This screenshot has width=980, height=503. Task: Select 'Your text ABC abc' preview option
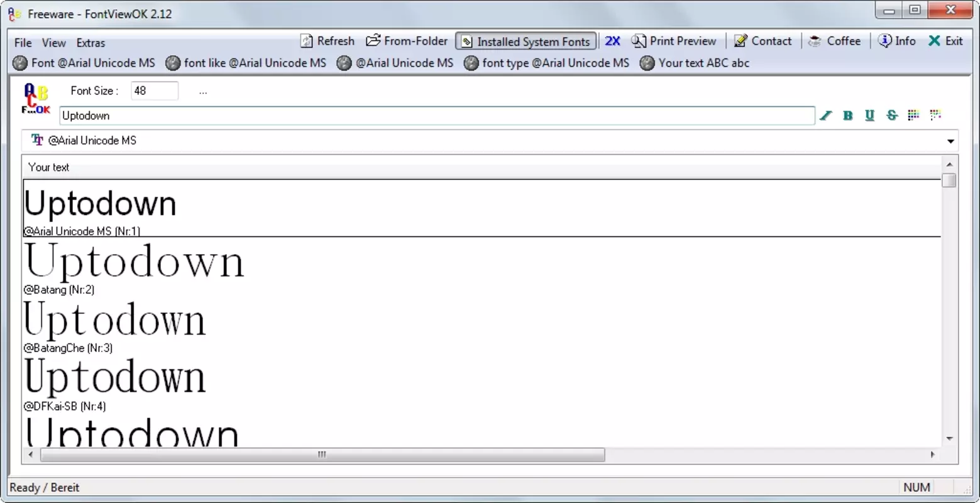695,63
